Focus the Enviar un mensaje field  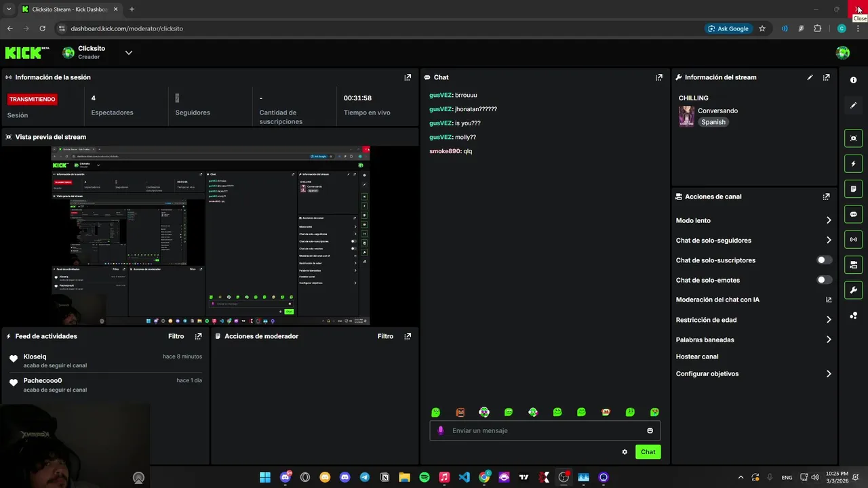(x=545, y=430)
